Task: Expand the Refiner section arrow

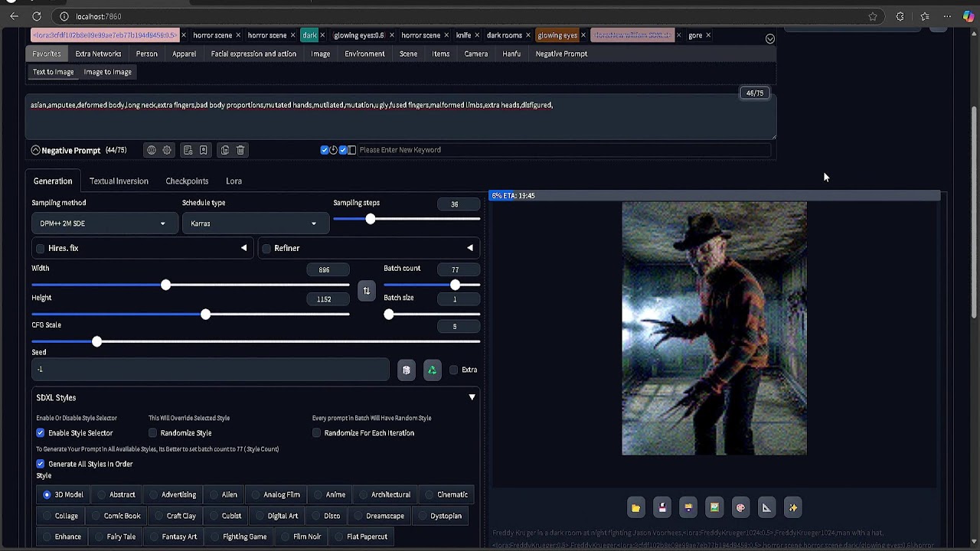Action: [470, 248]
